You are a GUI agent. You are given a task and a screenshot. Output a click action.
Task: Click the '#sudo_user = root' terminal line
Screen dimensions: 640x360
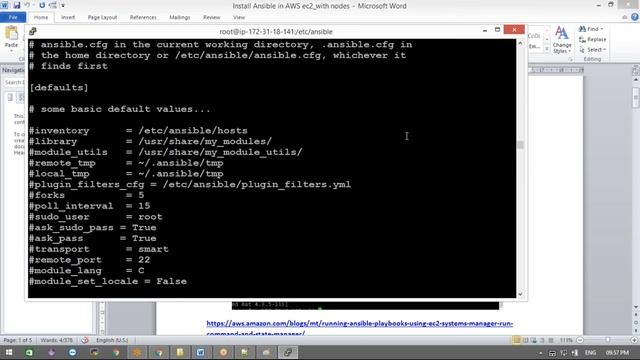point(96,217)
